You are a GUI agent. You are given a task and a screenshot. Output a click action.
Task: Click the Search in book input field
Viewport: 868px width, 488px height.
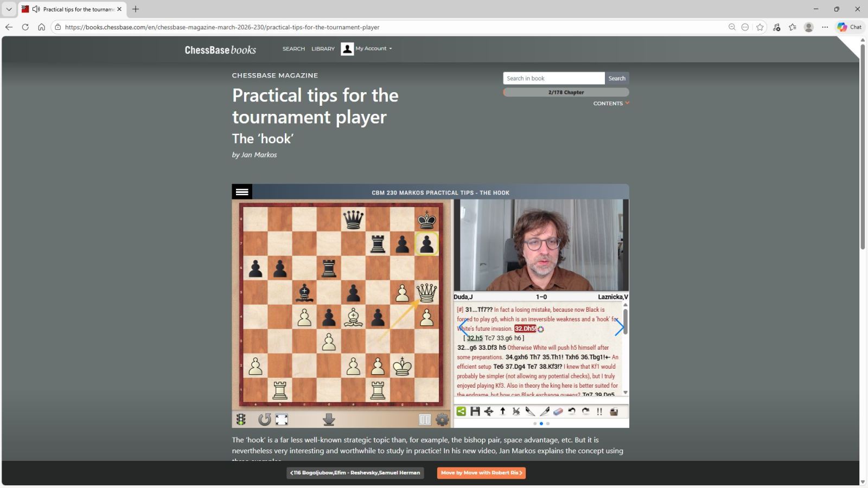[553, 78]
